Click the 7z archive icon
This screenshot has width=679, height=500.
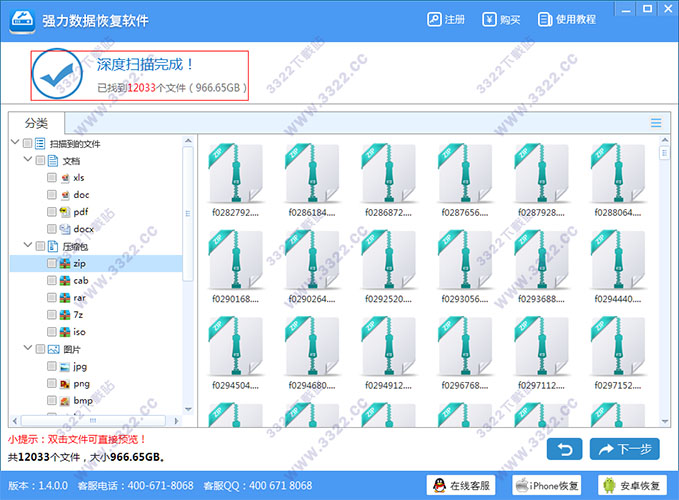[x=65, y=315]
